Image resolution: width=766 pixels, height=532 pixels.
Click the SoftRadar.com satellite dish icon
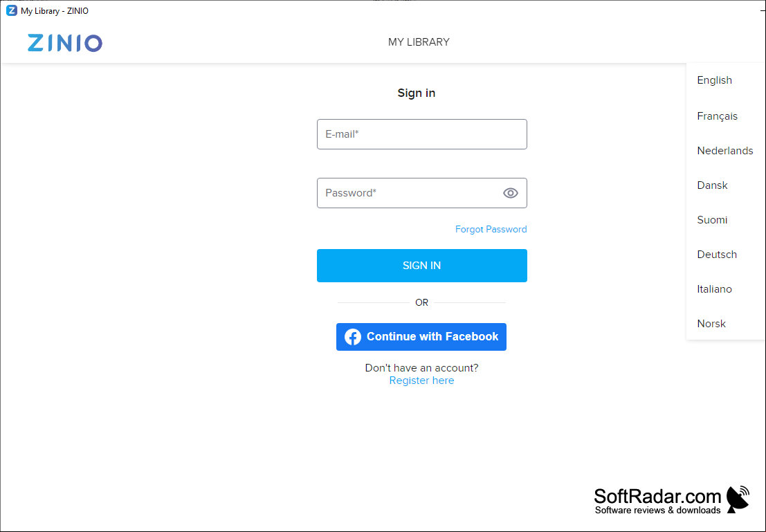point(738,499)
